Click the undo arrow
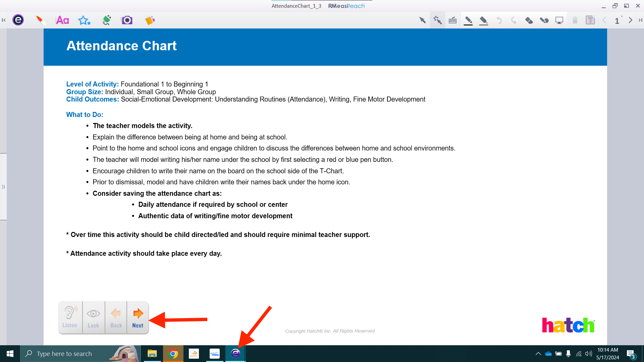 (499, 20)
